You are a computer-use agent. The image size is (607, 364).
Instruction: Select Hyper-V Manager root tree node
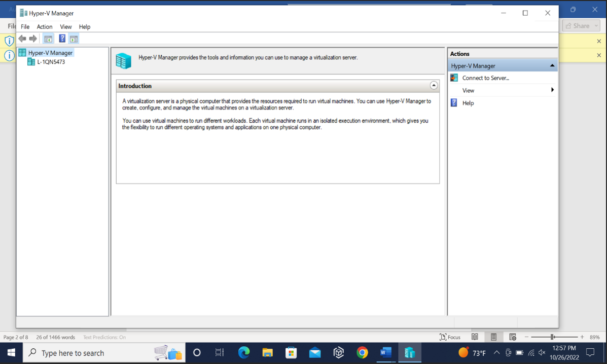coord(50,53)
